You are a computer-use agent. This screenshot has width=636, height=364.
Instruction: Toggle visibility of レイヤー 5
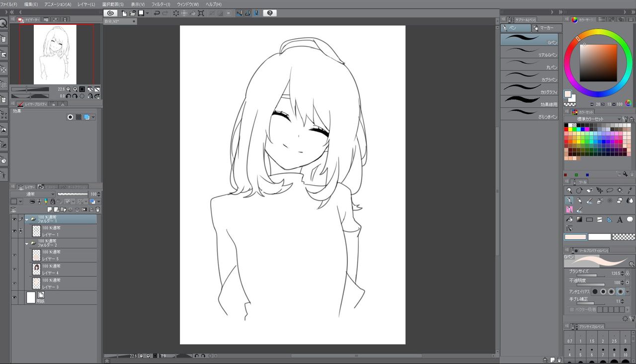pos(14,255)
